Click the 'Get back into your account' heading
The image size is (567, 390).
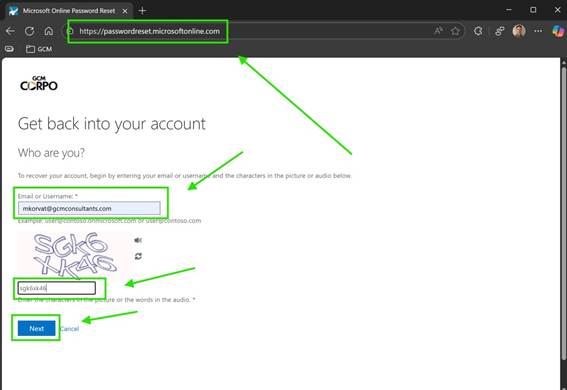click(x=112, y=124)
